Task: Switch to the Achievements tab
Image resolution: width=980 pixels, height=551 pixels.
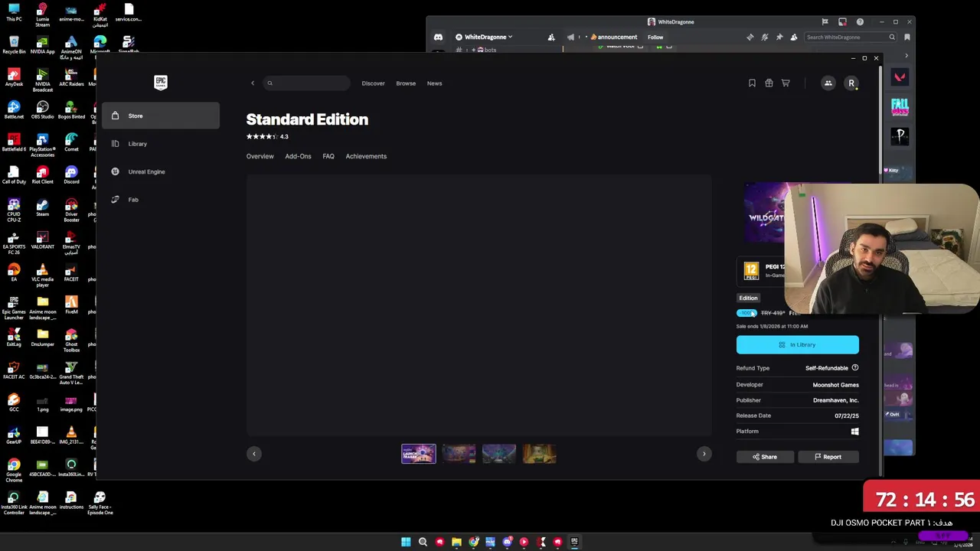Action: click(366, 156)
